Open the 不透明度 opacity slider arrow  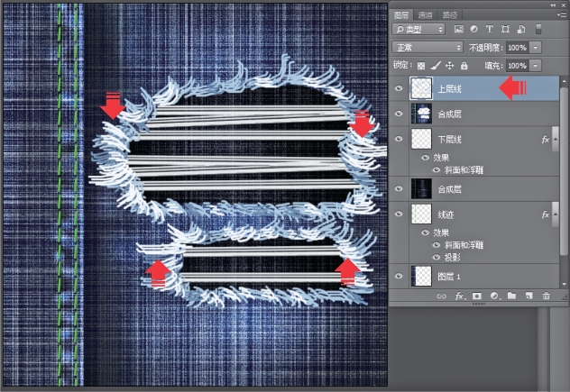coord(535,48)
